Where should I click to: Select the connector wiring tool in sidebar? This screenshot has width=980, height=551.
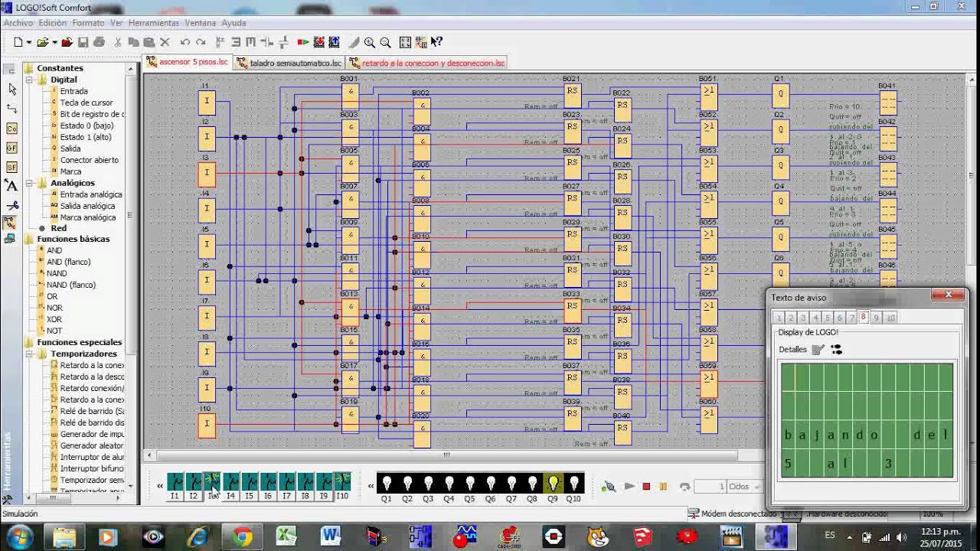coord(11,109)
